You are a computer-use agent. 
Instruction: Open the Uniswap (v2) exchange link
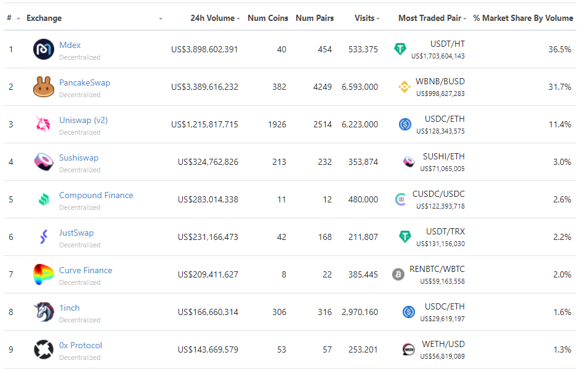[83, 120]
